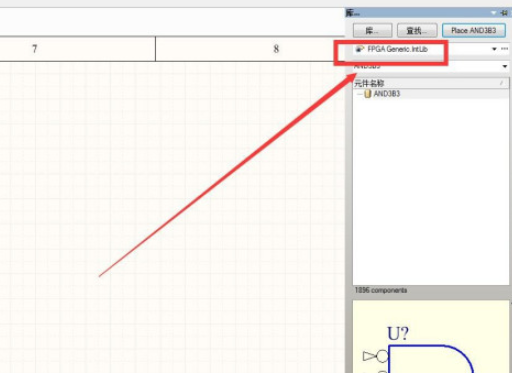The image size is (512, 373).
Task: Click the Place AND3B3 button
Action: (474, 31)
